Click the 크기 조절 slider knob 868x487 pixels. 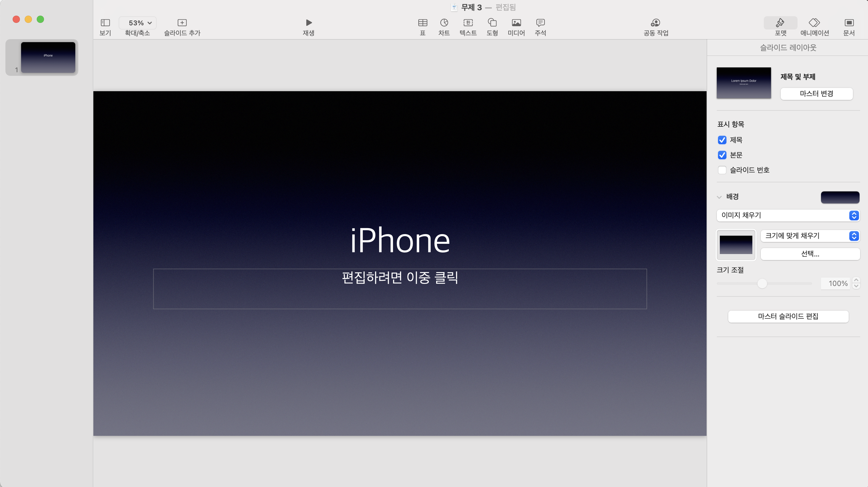pos(762,284)
